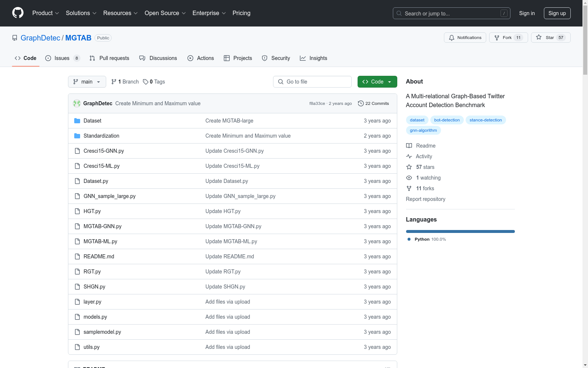588x368 pixels.
Task: Switch to the Discussions tab
Action: pos(158,58)
